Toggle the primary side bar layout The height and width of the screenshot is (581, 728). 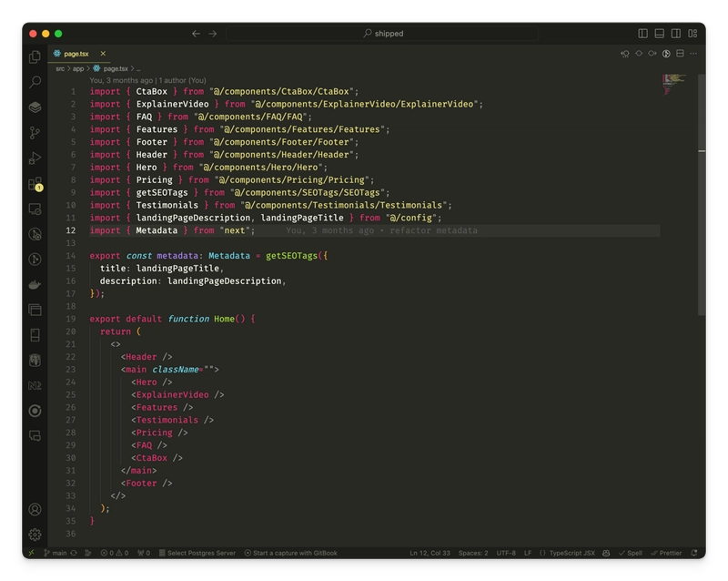click(x=643, y=34)
